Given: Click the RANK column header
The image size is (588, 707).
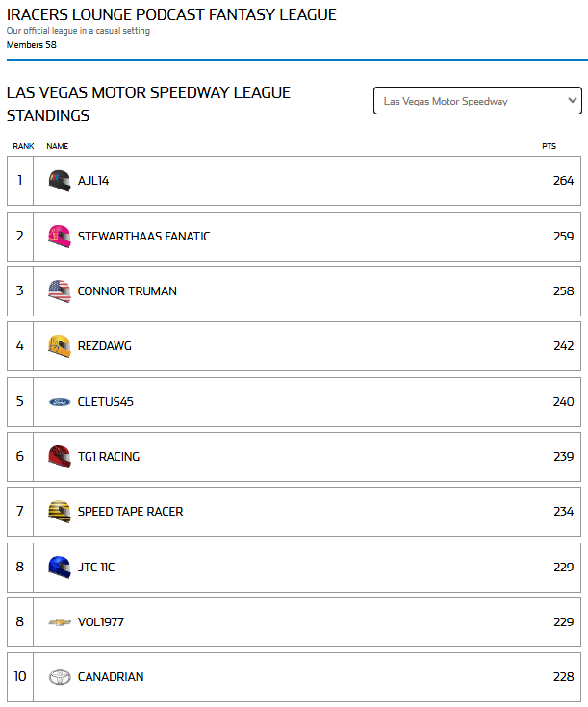Looking at the screenshot, I should pyautogui.click(x=23, y=147).
